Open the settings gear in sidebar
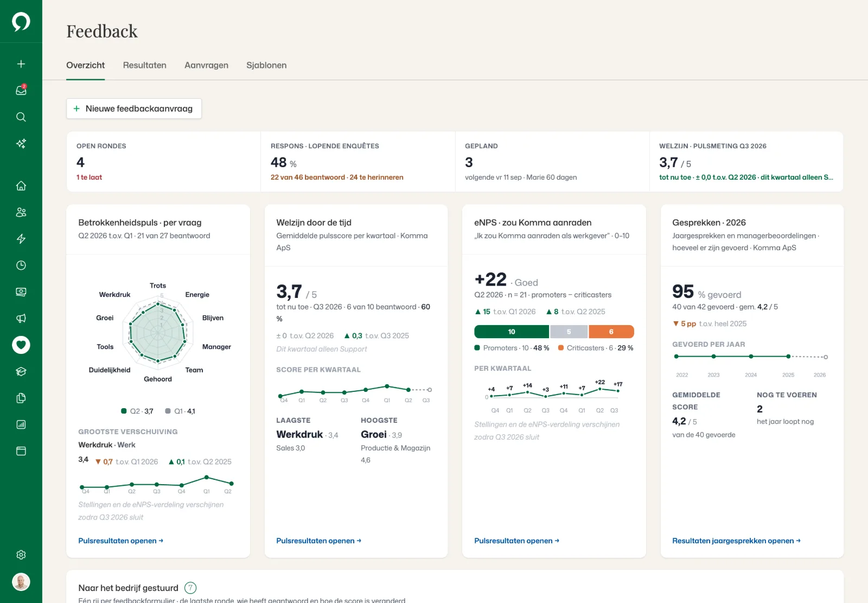The image size is (868, 603). (x=21, y=555)
